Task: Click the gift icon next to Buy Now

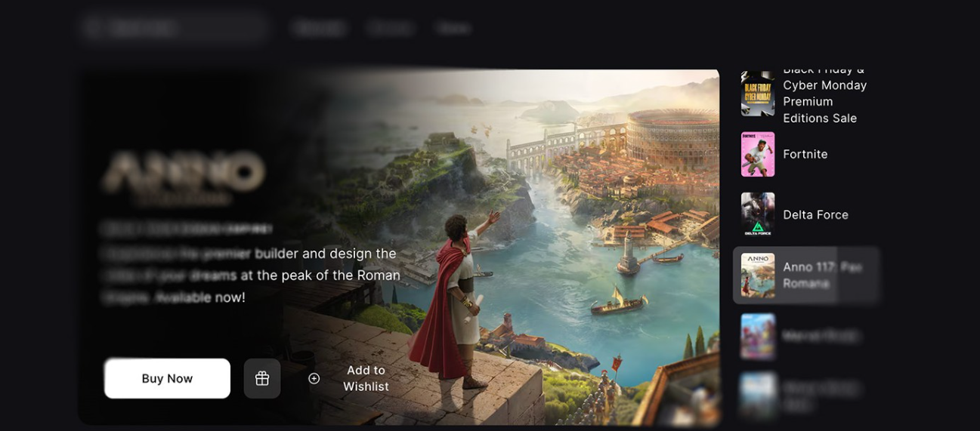Action: 262,378
